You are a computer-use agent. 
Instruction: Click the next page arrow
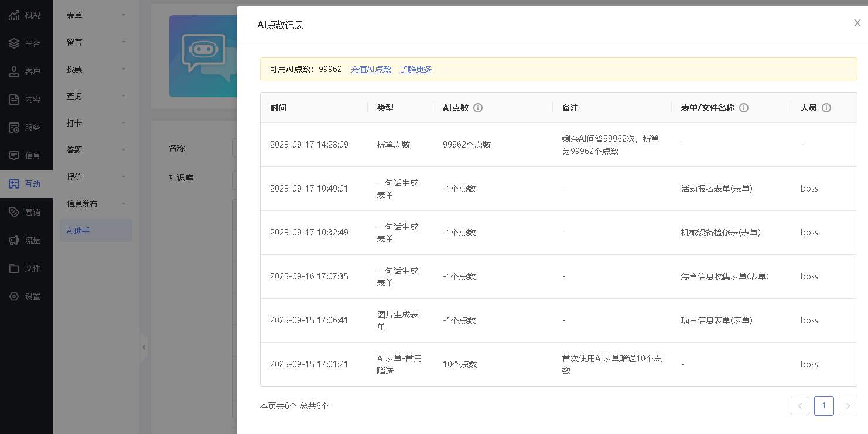point(848,406)
